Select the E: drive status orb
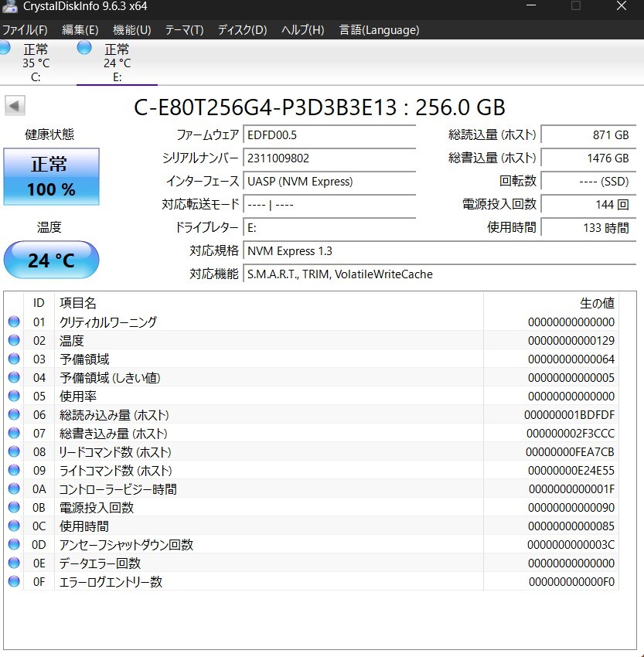 point(84,49)
